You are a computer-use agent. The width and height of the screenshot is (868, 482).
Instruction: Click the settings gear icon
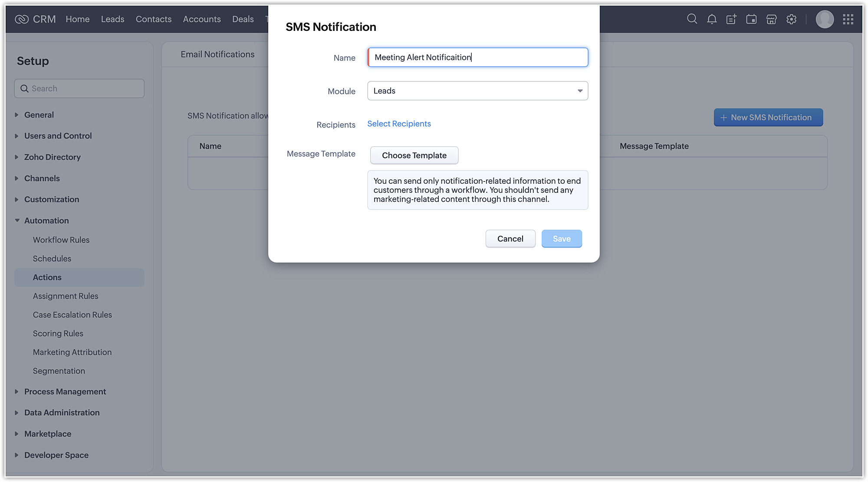(791, 19)
